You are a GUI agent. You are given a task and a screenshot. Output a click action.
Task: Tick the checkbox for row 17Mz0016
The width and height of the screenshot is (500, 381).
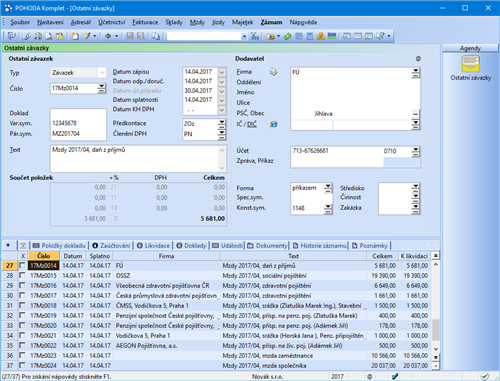tap(22, 285)
